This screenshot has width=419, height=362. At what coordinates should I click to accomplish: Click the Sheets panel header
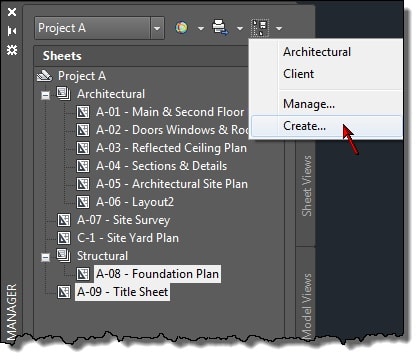141,56
